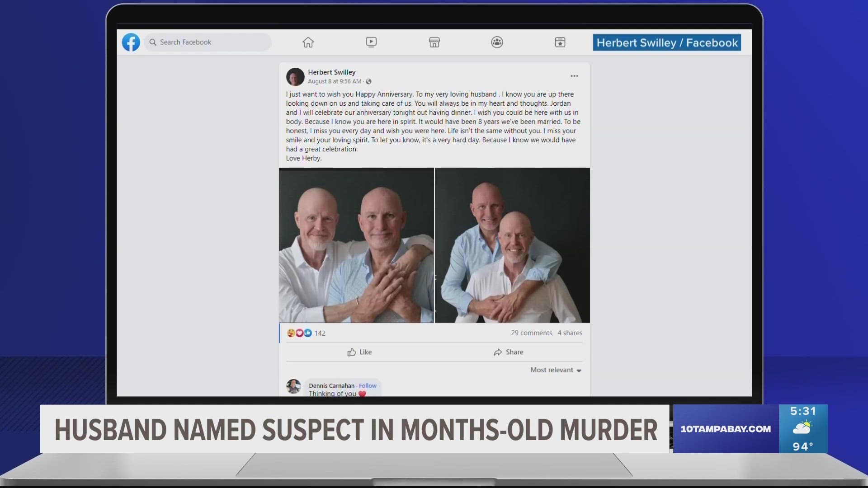Open the Groups icon in the navigation
The width and height of the screenshot is (868, 488).
pos(496,42)
